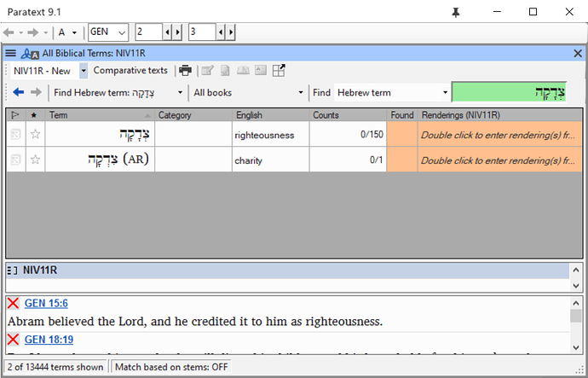Increase chapter number with right stepper
The image size is (588, 378).
pos(178,32)
